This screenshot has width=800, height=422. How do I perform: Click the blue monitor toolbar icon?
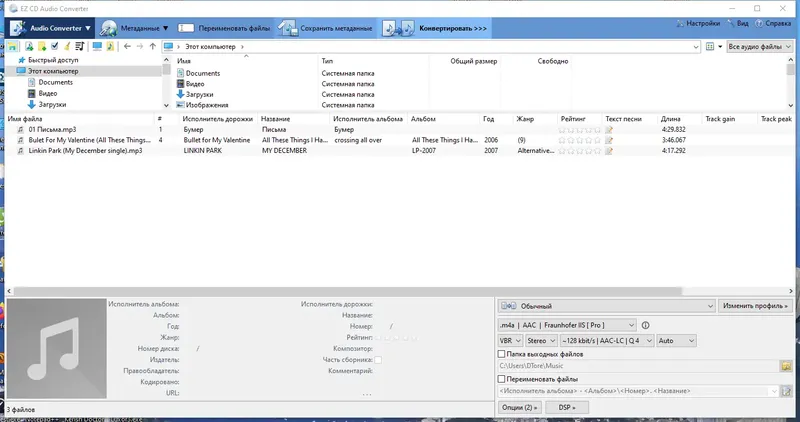click(97, 46)
